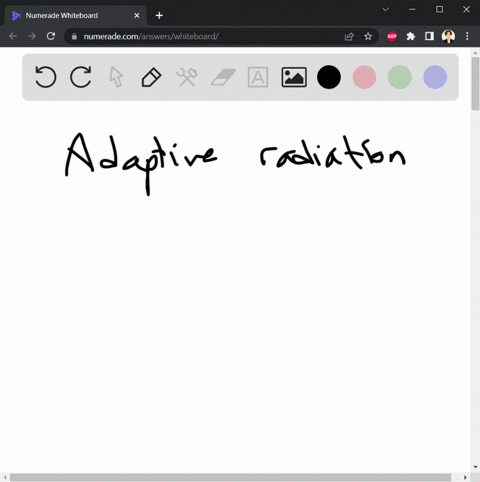Open the Chrome profile avatar
The height and width of the screenshot is (482, 480).
click(x=448, y=36)
